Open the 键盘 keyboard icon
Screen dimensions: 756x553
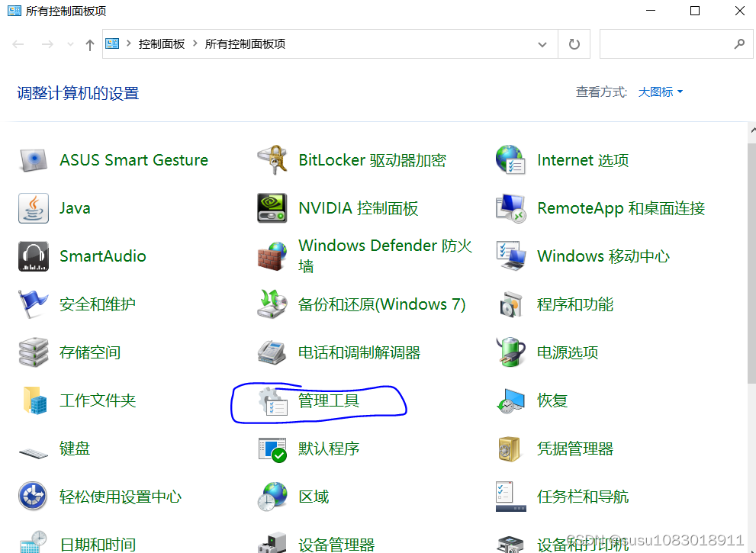point(34,452)
